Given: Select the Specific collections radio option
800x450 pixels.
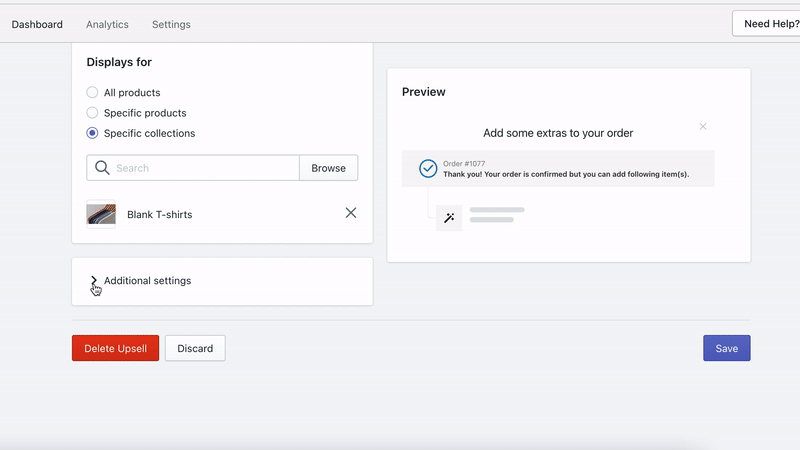Looking at the screenshot, I should pos(92,133).
